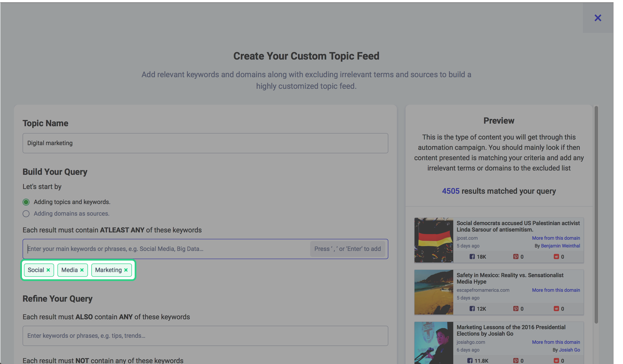
Task: Click Pinterest icon on the josiahgo.com article
Action: [515, 361]
